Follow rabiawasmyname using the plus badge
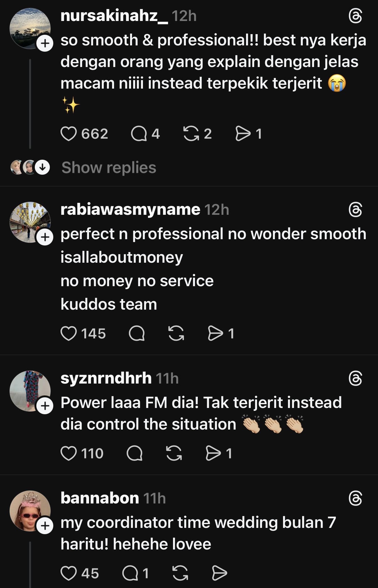The height and width of the screenshot is (588, 378). [45, 237]
